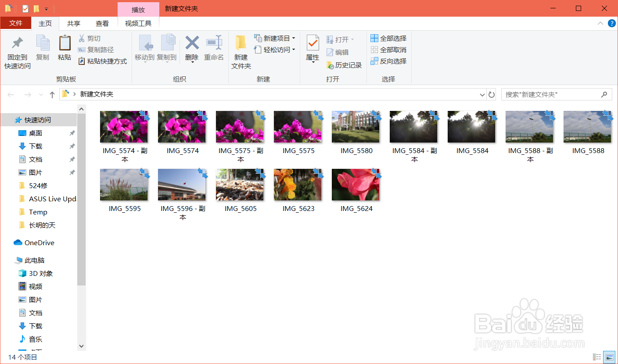Click Copy to (复制到) button

(167, 48)
